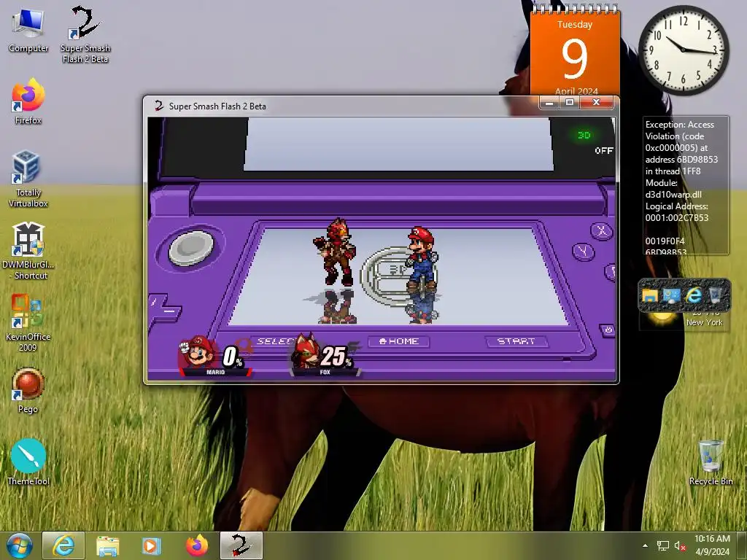The height and width of the screenshot is (560, 747).
Task: Click the muted speaker volume tray icon
Action: pos(680,545)
